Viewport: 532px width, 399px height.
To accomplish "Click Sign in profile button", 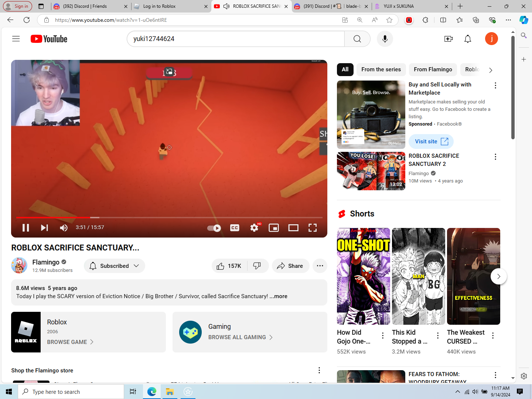I will point(17,6).
